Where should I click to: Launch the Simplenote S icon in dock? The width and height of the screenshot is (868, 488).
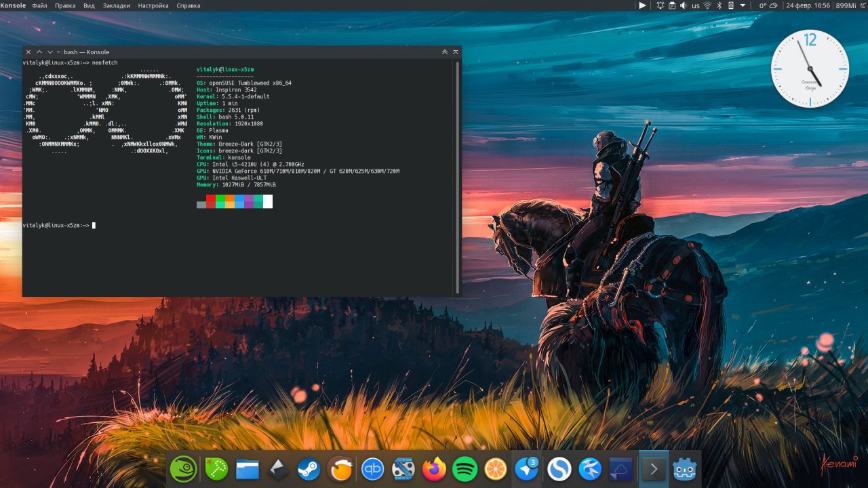pyautogui.click(x=559, y=468)
